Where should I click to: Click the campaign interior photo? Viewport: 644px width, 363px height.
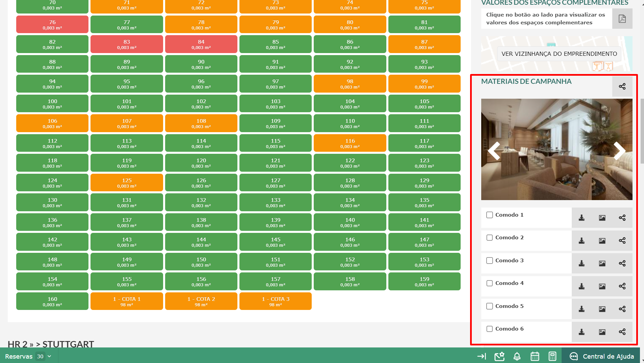(557, 149)
